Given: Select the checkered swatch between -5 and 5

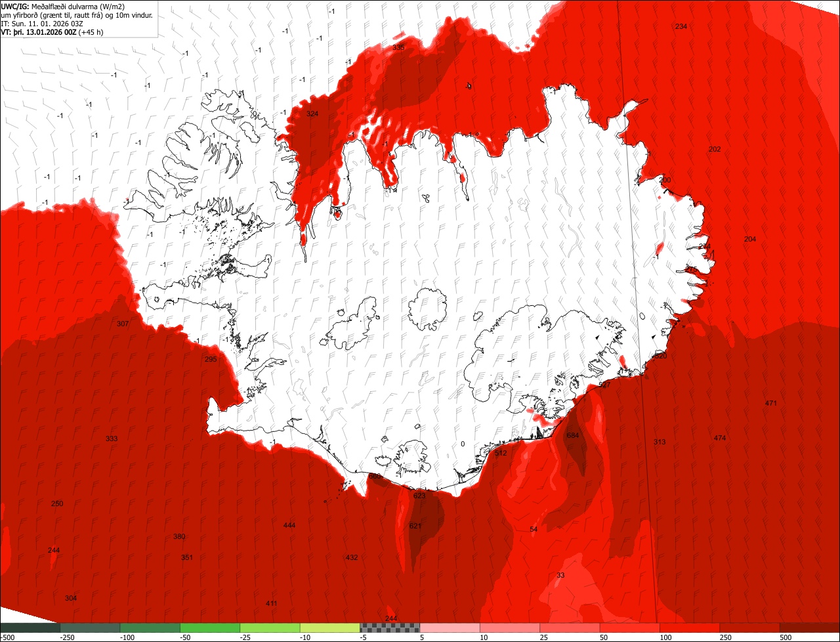Looking at the screenshot, I should [390, 628].
